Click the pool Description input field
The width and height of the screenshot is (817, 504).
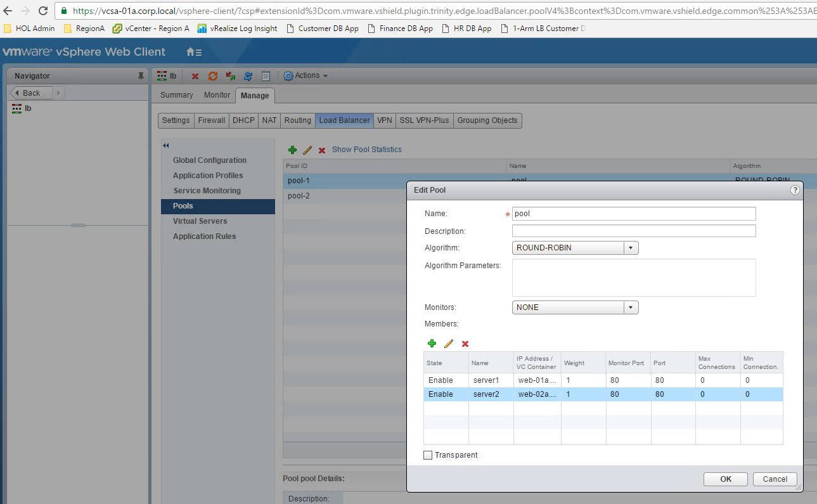[x=633, y=231]
